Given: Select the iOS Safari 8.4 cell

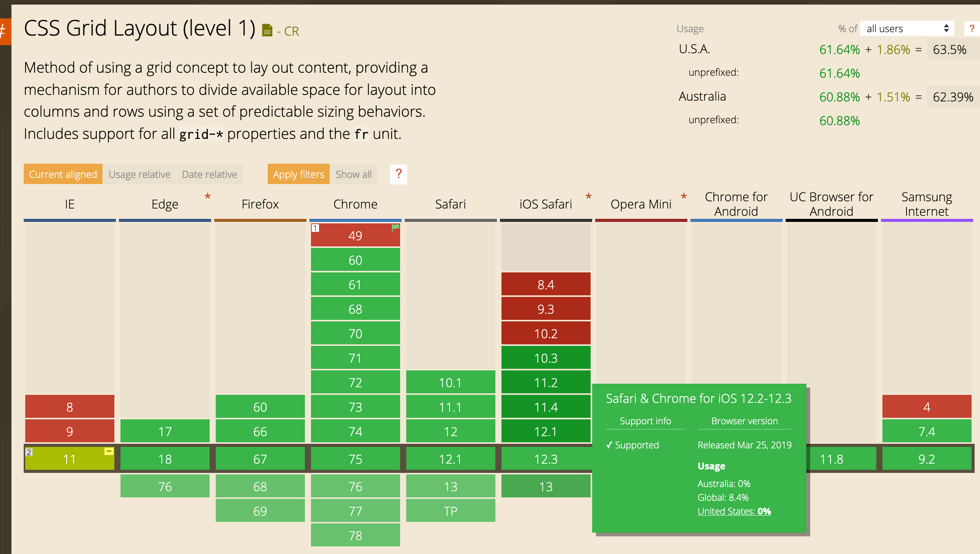Looking at the screenshot, I should [546, 284].
